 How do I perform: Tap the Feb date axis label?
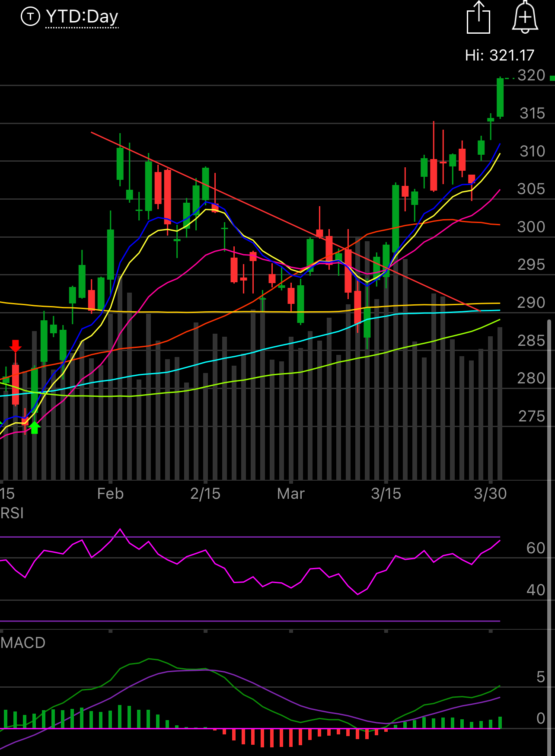pos(110,494)
